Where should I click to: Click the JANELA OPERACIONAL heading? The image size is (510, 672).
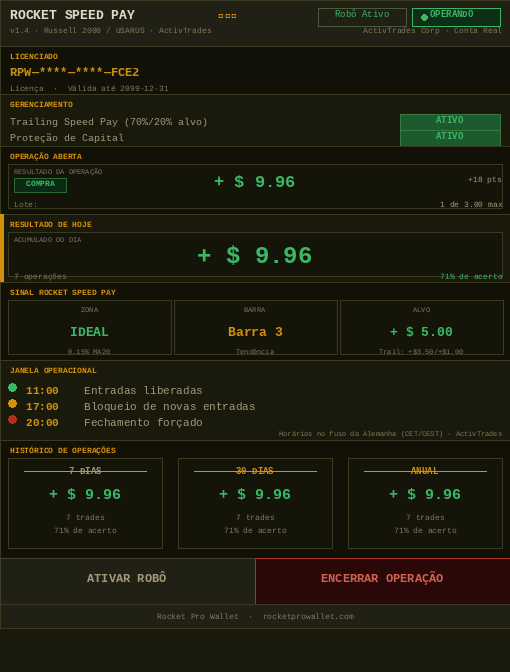click(54, 371)
